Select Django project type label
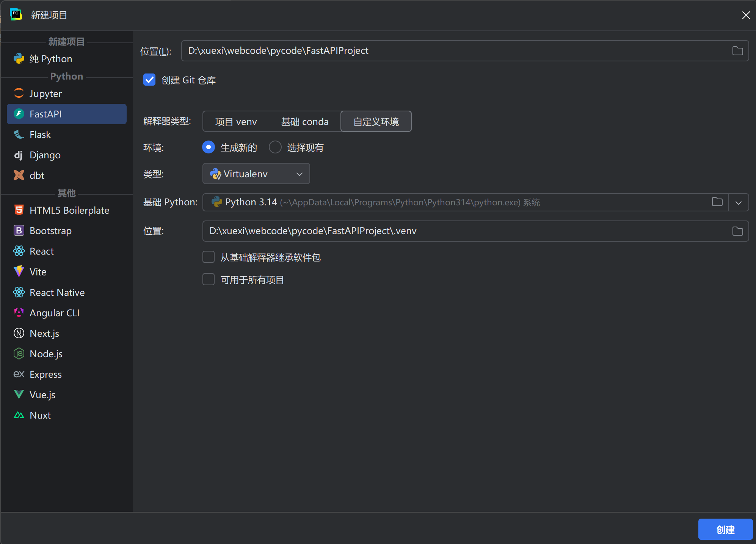756x544 pixels. pos(45,155)
